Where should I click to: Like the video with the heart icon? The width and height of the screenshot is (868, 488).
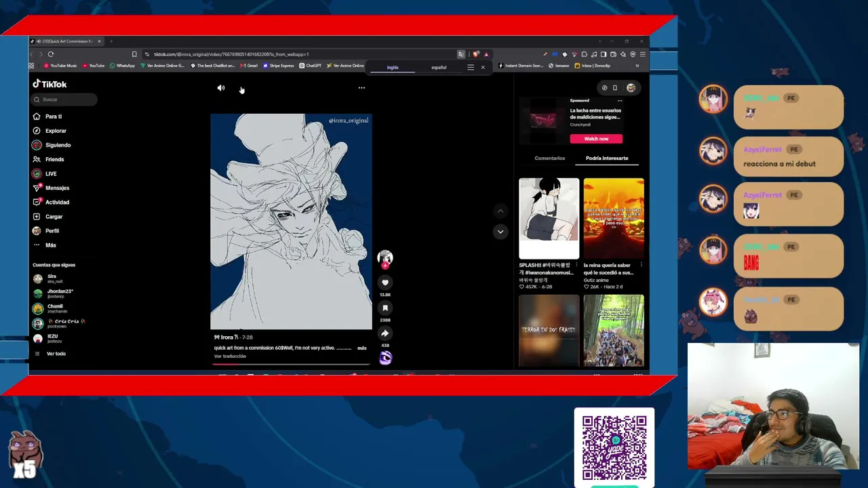pyautogui.click(x=384, y=283)
